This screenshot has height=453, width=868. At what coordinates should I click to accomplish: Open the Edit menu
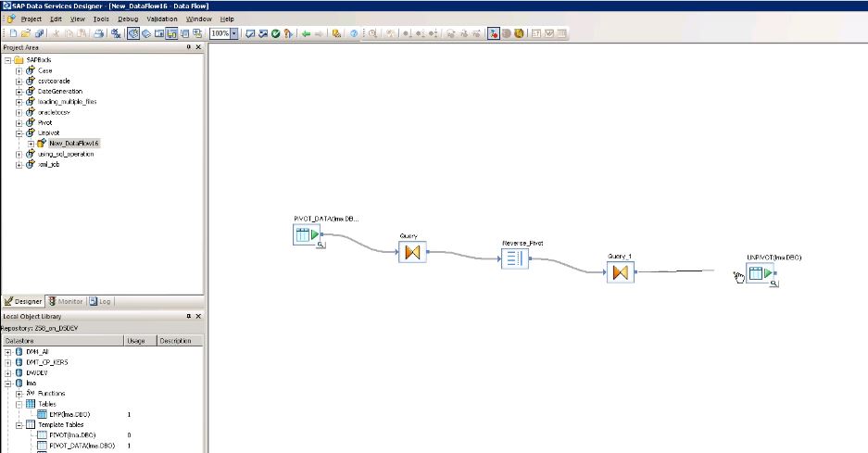pos(56,19)
